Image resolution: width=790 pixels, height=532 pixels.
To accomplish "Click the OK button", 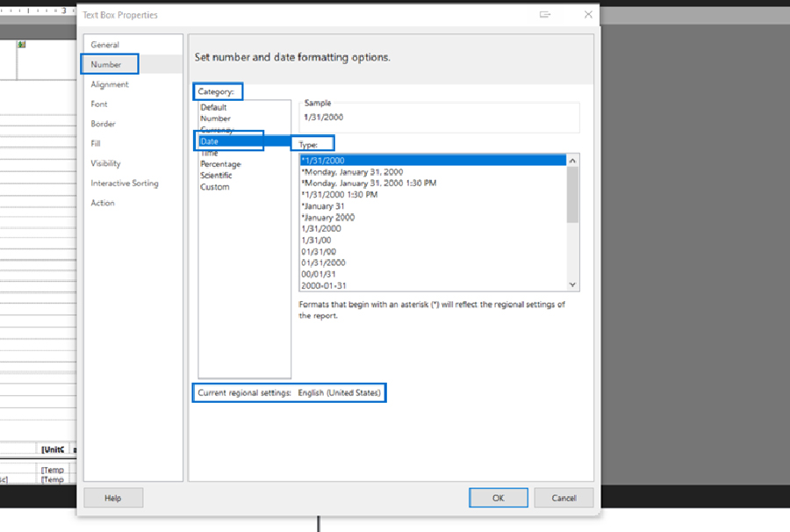I will pos(498,498).
